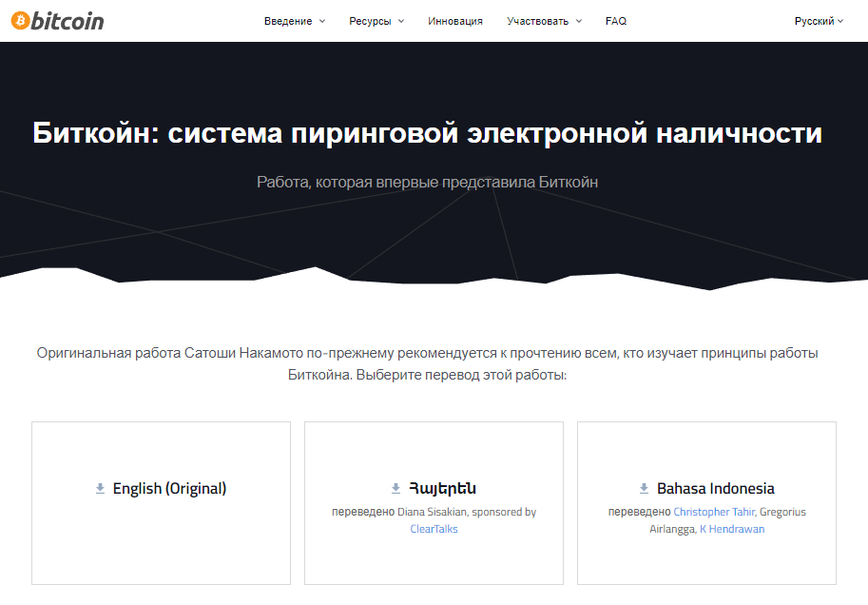Click the Bitcoin logo in the header
The image size is (868, 605).
58,21
